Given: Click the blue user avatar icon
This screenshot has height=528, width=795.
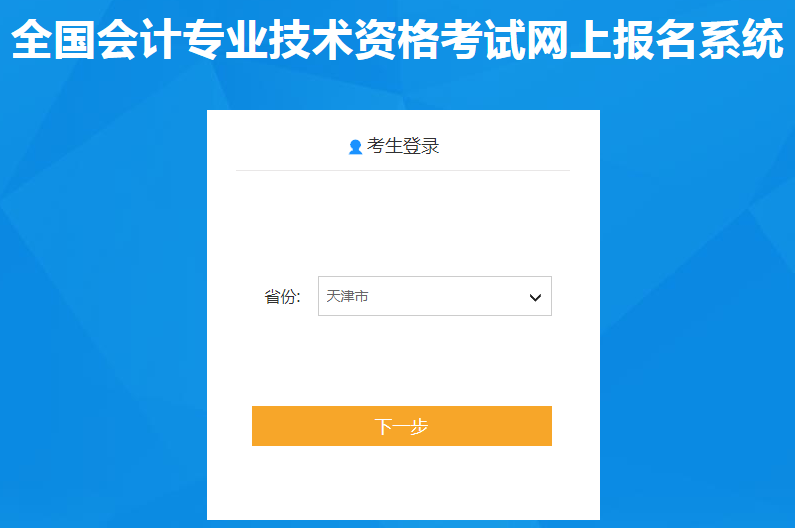Looking at the screenshot, I should point(355,147).
